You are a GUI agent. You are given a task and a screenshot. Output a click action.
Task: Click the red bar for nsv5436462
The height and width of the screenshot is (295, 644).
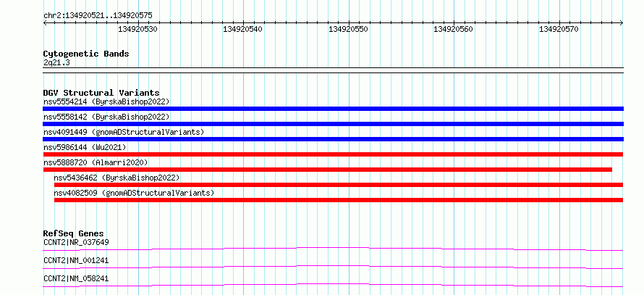click(x=339, y=185)
